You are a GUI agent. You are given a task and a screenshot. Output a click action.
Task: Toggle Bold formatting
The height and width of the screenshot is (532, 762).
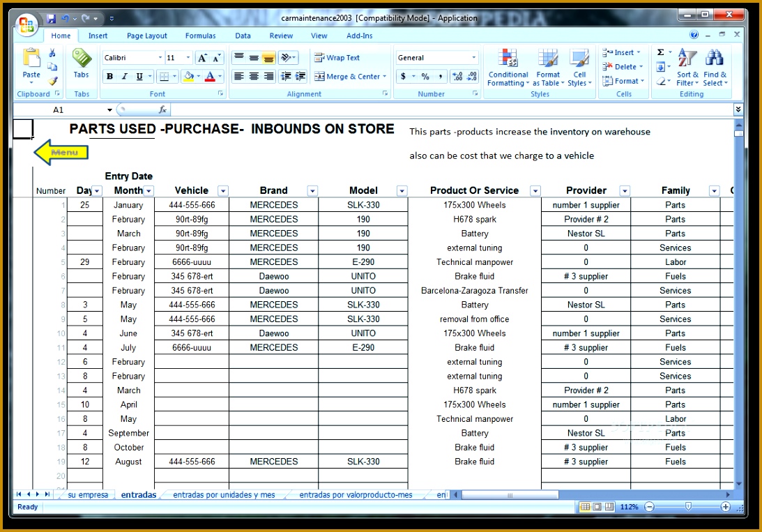pos(109,77)
